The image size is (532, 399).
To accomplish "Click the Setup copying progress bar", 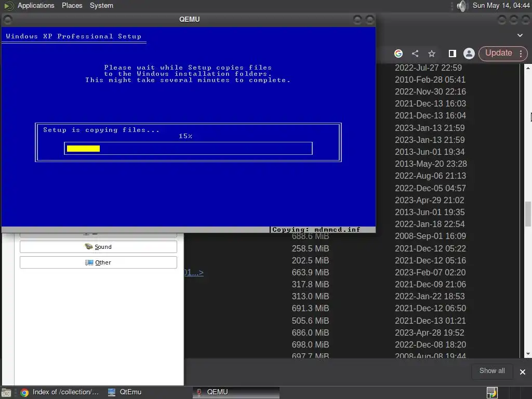I will pos(188,148).
